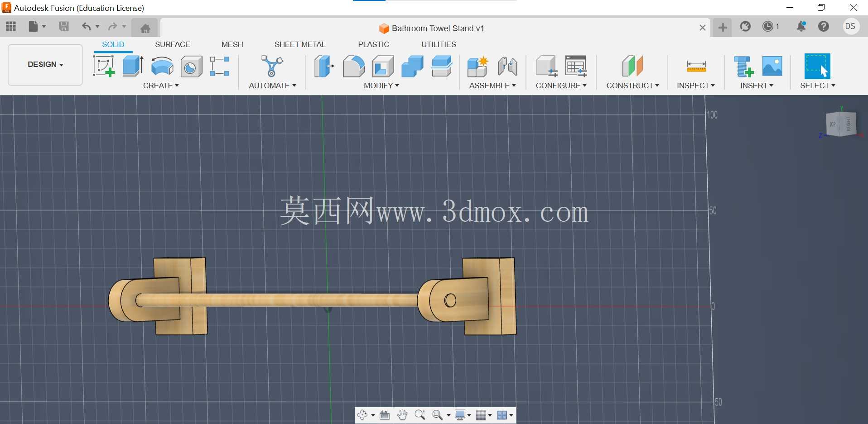Expand the CONFIGURE menu
This screenshot has width=868, height=424.
tap(561, 86)
